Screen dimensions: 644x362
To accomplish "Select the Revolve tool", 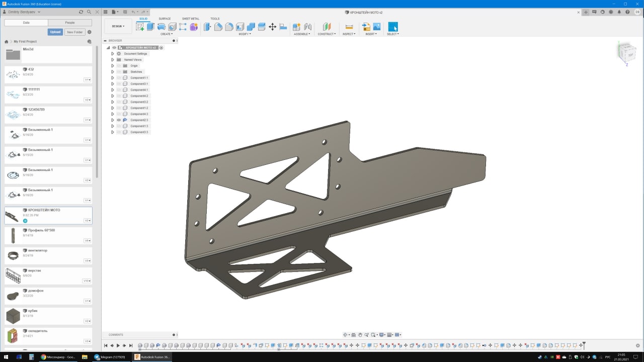I will [162, 27].
